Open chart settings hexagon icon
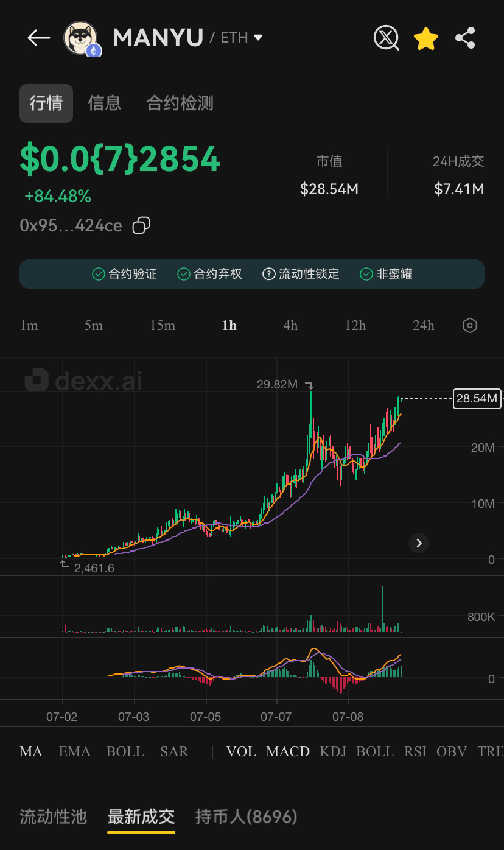Image resolution: width=504 pixels, height=850 pixels. tap(469, 325)
